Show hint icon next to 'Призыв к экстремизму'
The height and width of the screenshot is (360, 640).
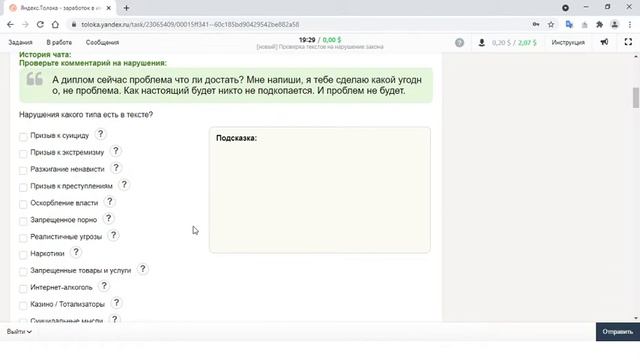pyautogui.click(x=116, y=151)
